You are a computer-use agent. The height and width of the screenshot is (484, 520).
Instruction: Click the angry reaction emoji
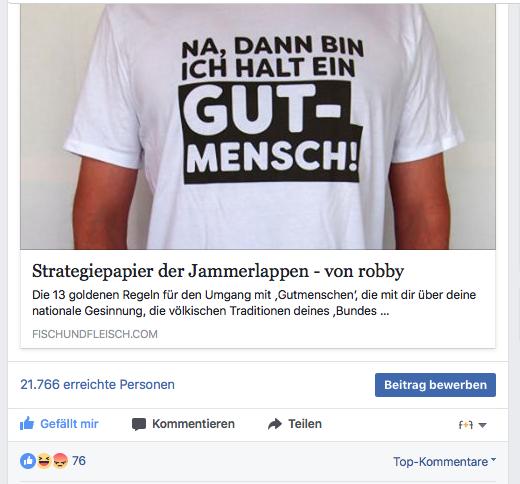click(60, 461)
